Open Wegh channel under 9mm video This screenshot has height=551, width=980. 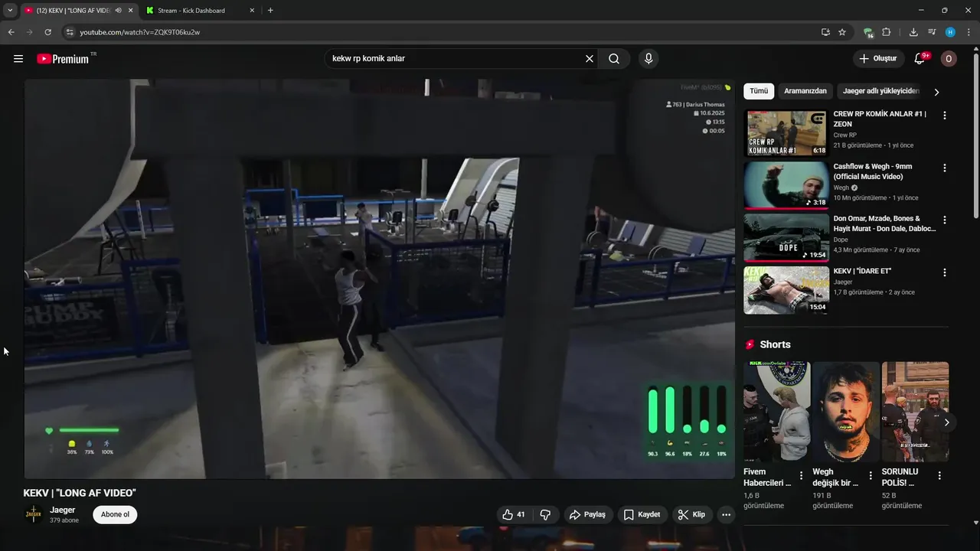click(x=841, y=187)
